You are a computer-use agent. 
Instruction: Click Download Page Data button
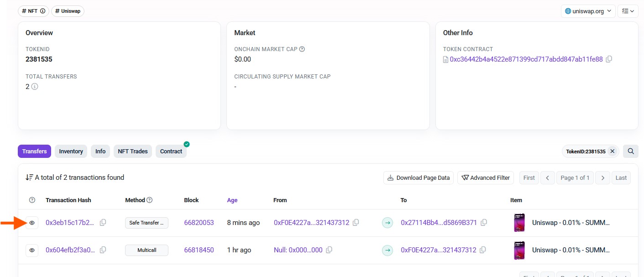pos(419,178)
